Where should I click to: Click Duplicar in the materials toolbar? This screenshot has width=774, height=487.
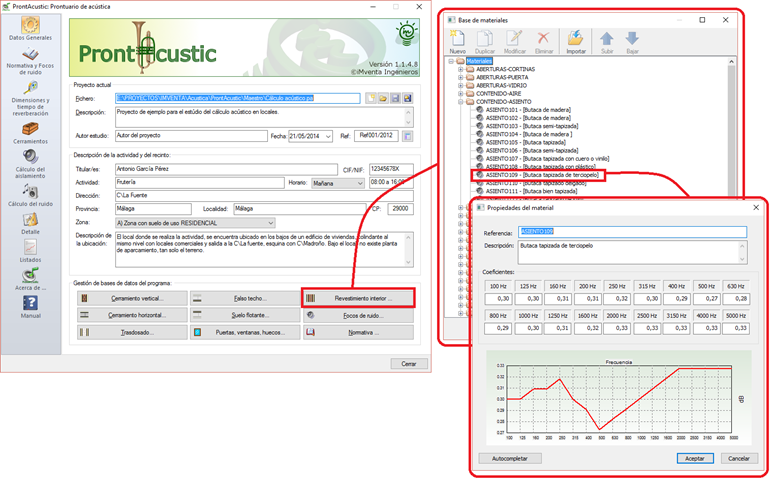click(485, 42)
